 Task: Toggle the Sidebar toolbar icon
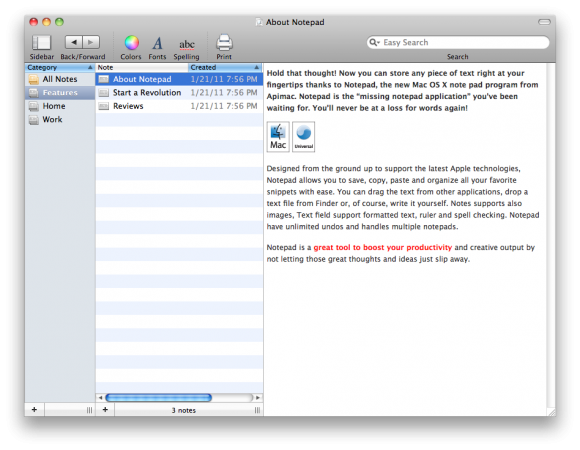click(x=41, y=43)
